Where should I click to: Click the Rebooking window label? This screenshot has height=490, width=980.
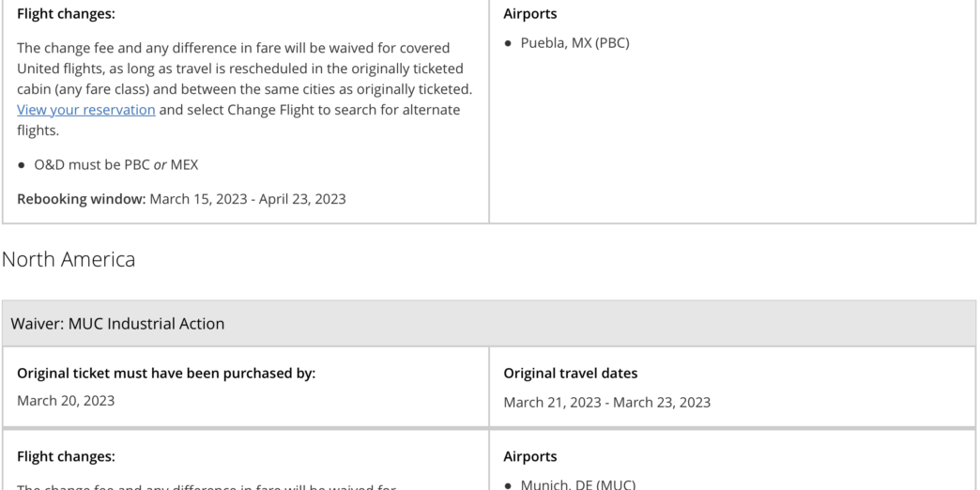pos(81,199)
